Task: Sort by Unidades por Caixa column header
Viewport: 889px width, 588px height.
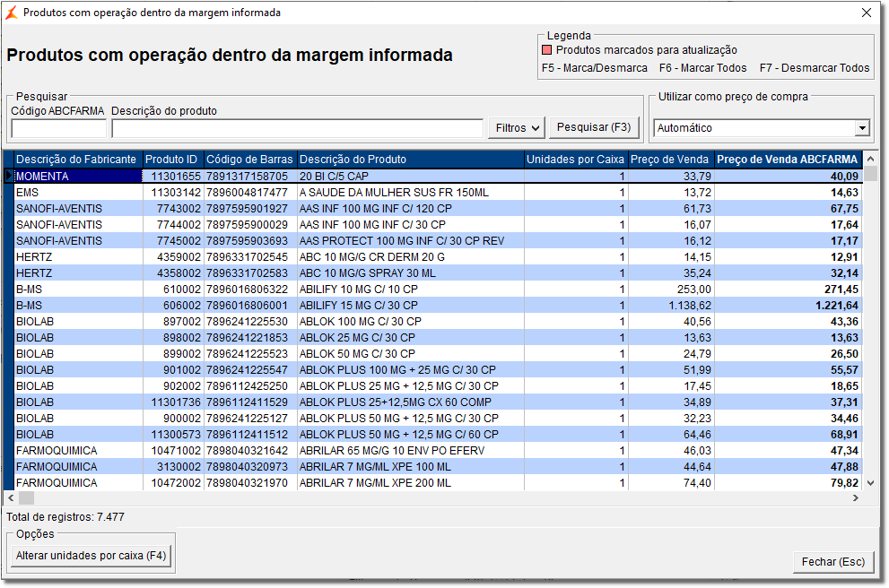Action: (575, 160)
